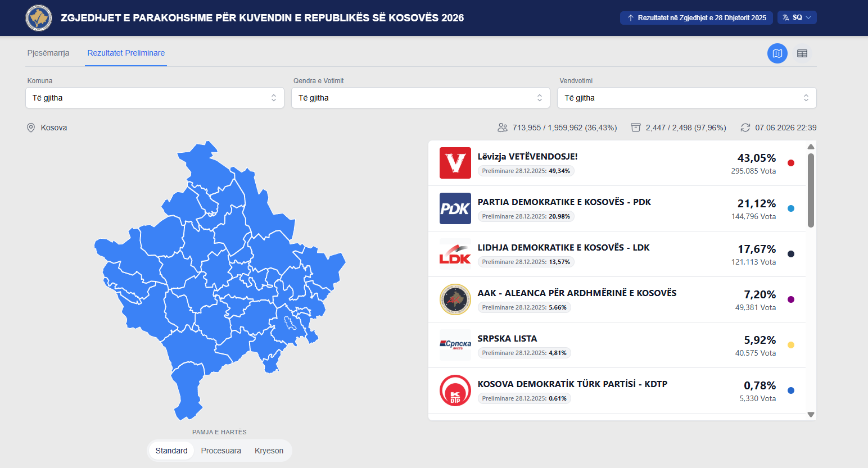This screenshot has width=868, height=468.
Task: Open the Pjesëmarrja tab
Action: coord(48,53)
